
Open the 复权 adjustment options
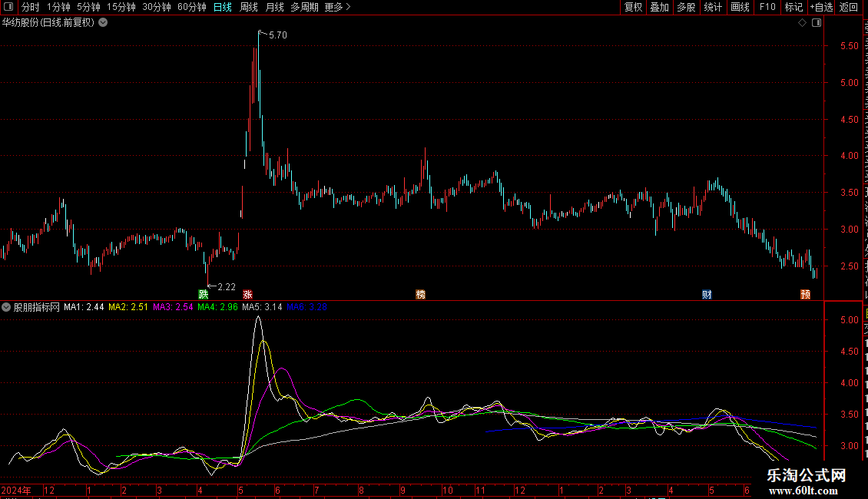(633, 7)
